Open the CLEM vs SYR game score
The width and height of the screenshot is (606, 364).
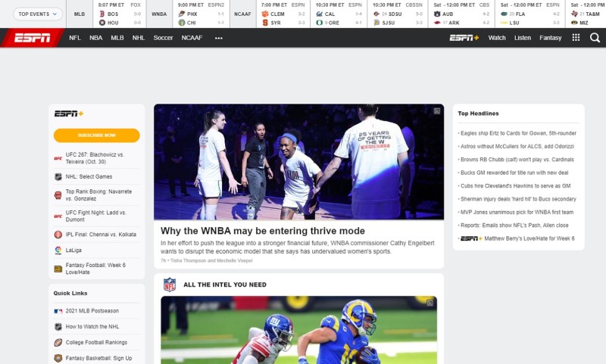click(x=283, y=14)
